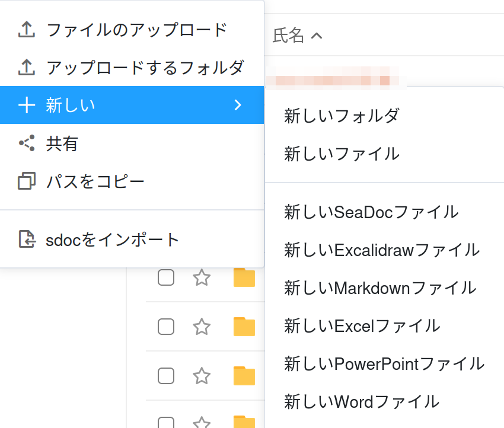Expand the 新しい submenu via its right chevron

click(238, 105)
